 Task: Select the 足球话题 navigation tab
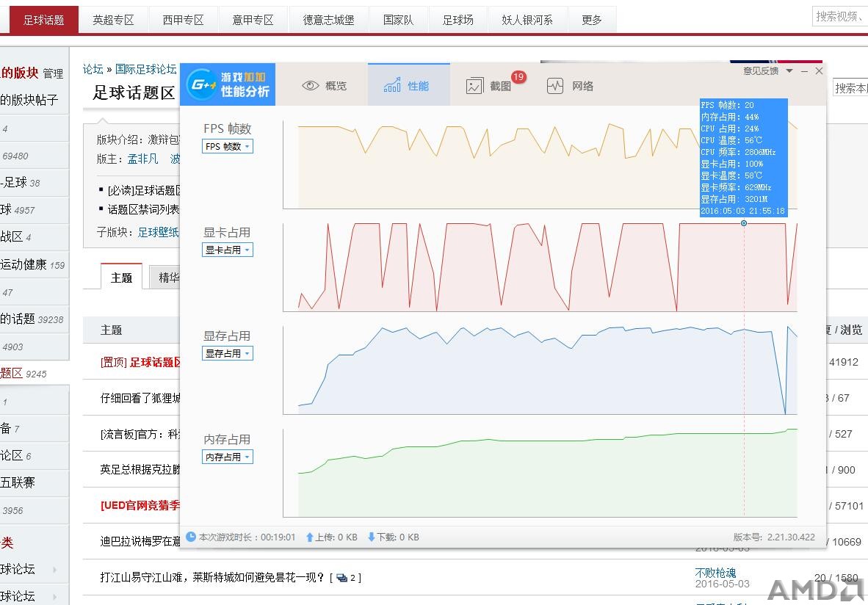44,20
